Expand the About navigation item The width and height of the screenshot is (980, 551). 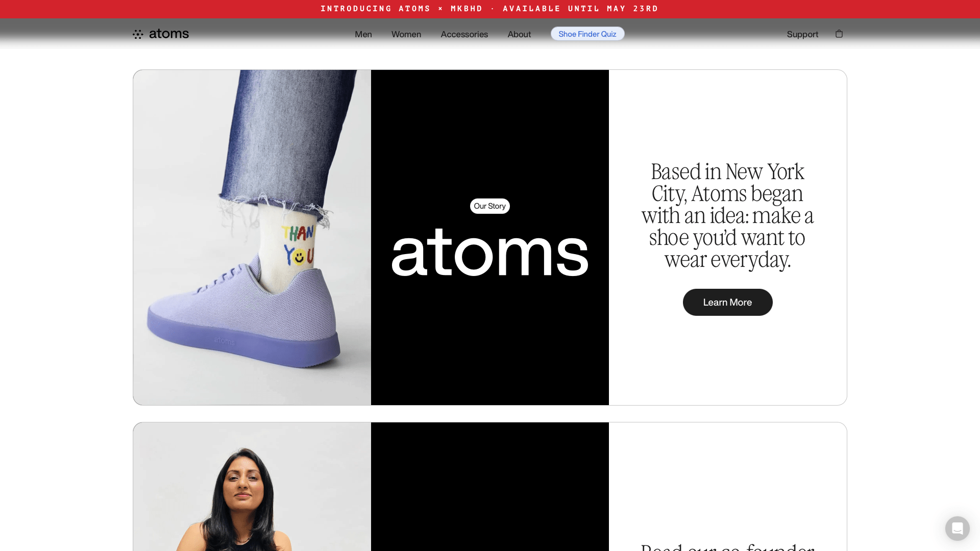coord(519,34)
